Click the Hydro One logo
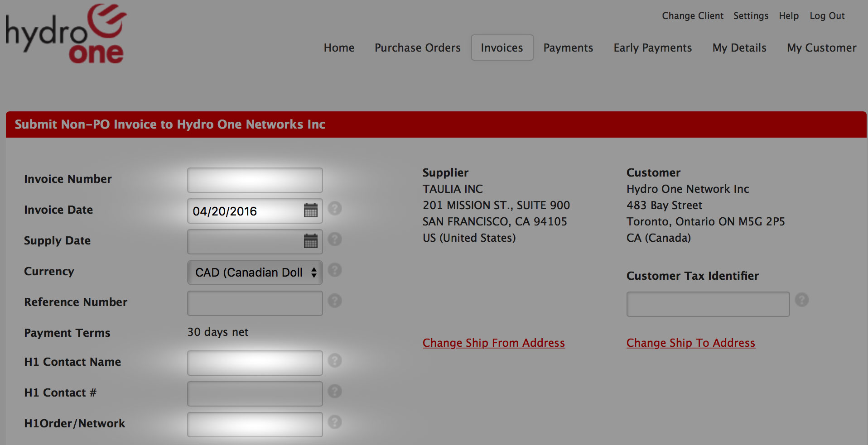This screenshot has width=868, height=445. coord(66,34)
